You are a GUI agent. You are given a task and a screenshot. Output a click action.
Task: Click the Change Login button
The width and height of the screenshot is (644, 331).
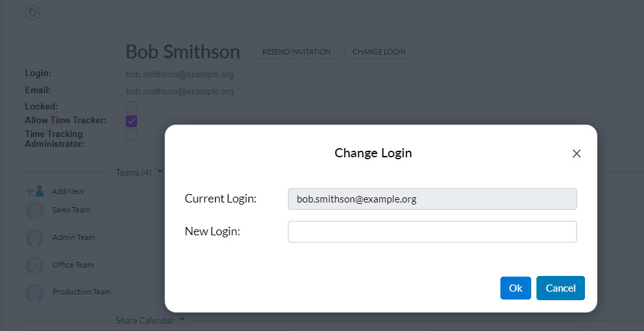378,52
